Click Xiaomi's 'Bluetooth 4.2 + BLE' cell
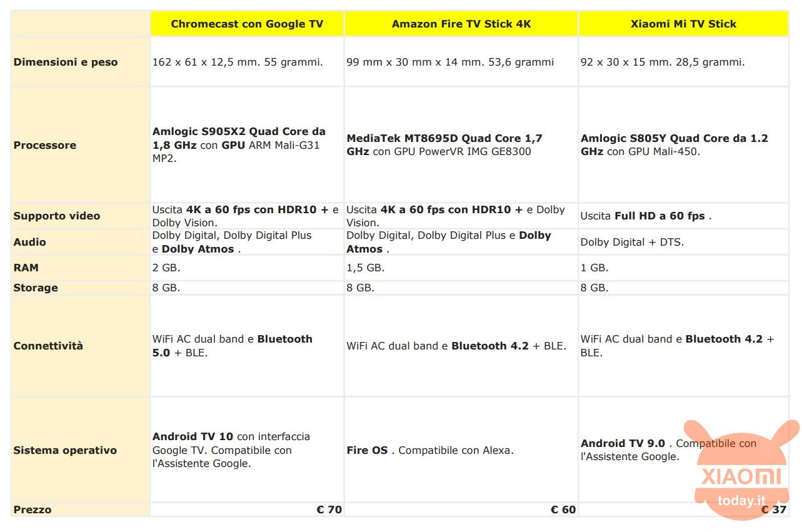The width and height of the screenshot is (802, 532). [683, 346]
